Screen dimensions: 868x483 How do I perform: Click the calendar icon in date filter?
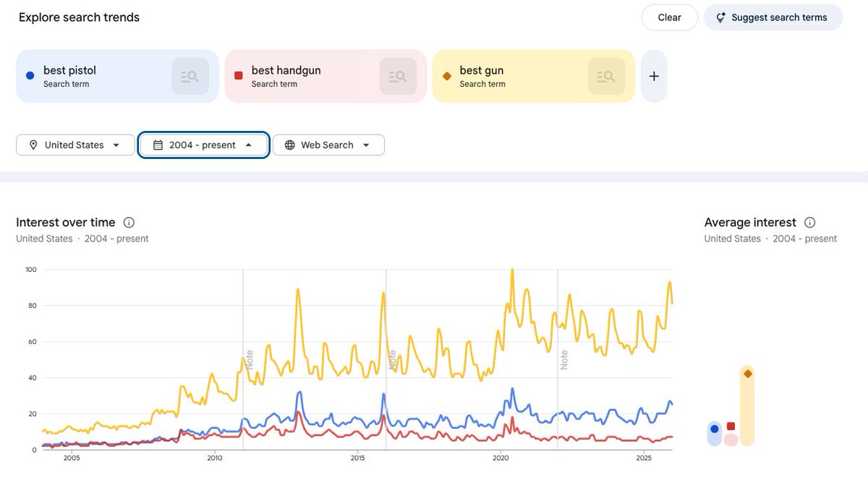(x=158, y=145)
